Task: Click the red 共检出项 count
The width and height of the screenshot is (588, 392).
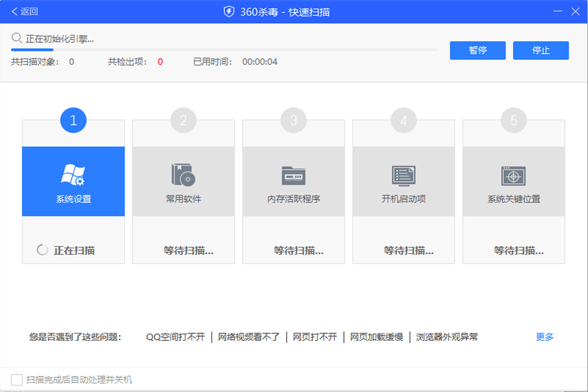Action: (x=160, y=62)
